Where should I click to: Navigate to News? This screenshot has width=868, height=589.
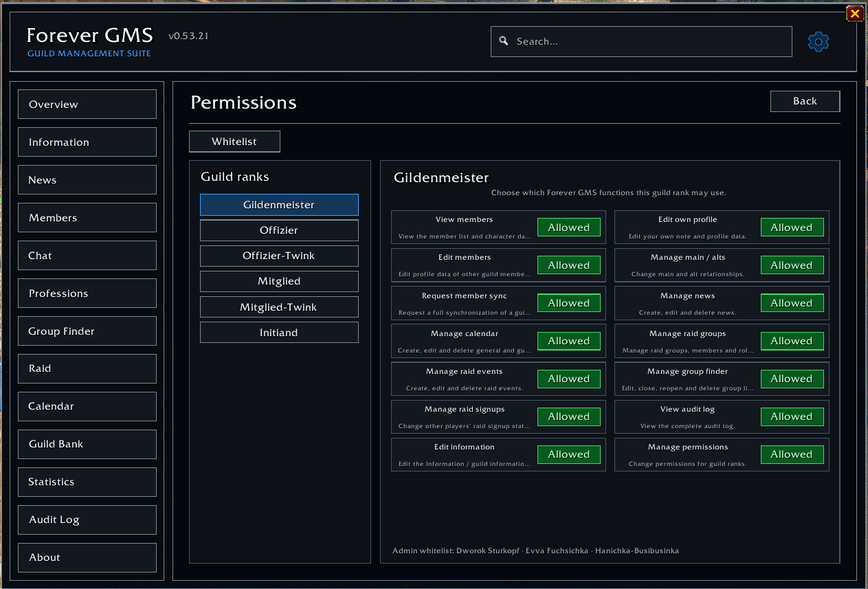[x=87, y=180]
